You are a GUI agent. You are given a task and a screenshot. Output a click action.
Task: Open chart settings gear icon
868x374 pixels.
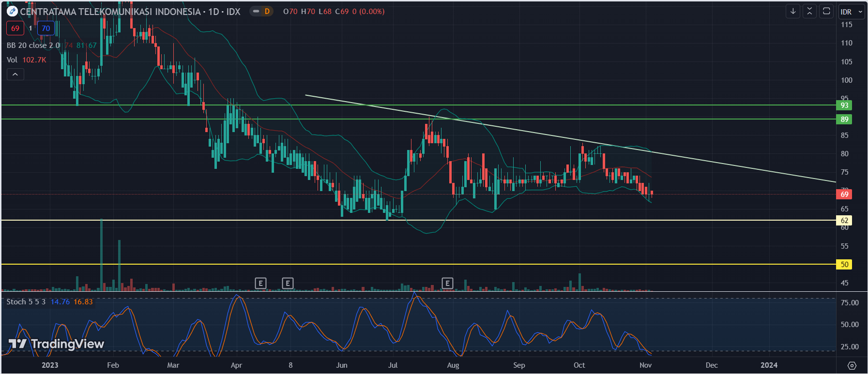[852, 365]
